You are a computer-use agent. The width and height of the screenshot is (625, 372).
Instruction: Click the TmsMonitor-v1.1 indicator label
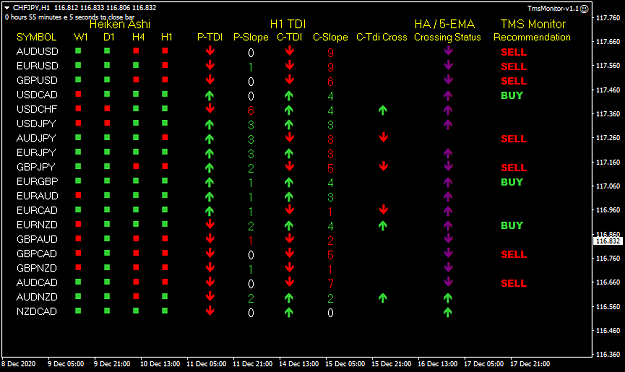pyautogui.click(x=553, y=8)
